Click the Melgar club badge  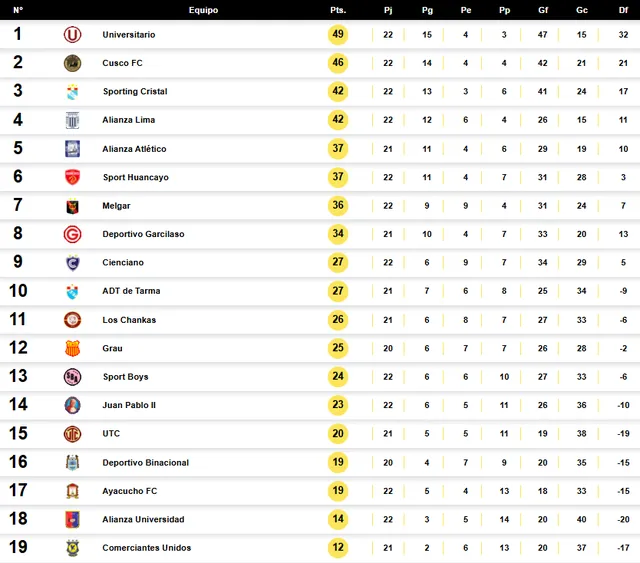pos(72,206)
